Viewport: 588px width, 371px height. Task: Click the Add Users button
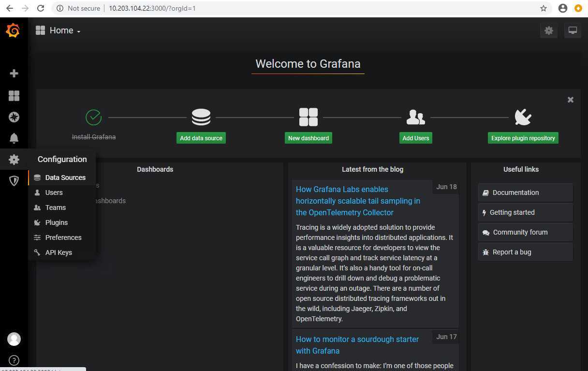(416, 138)
